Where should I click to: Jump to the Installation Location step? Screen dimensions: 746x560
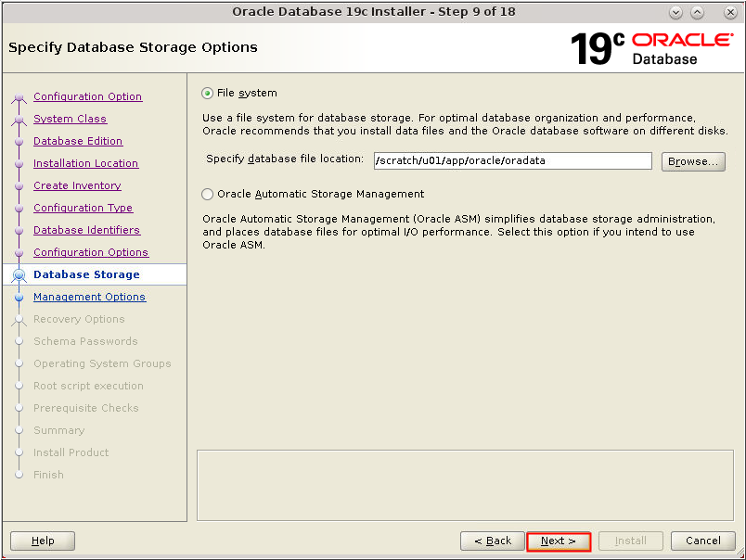click(x=85, y=163)
